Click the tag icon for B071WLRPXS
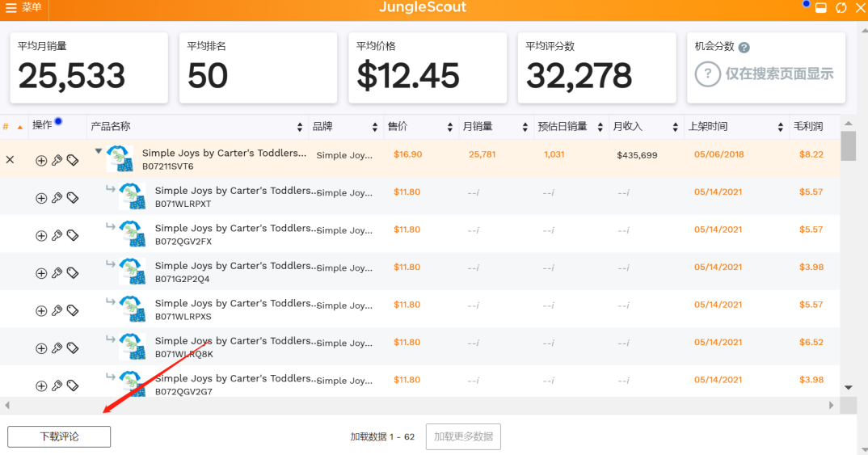Screen dimensions: 868x455 coord(73,311)
